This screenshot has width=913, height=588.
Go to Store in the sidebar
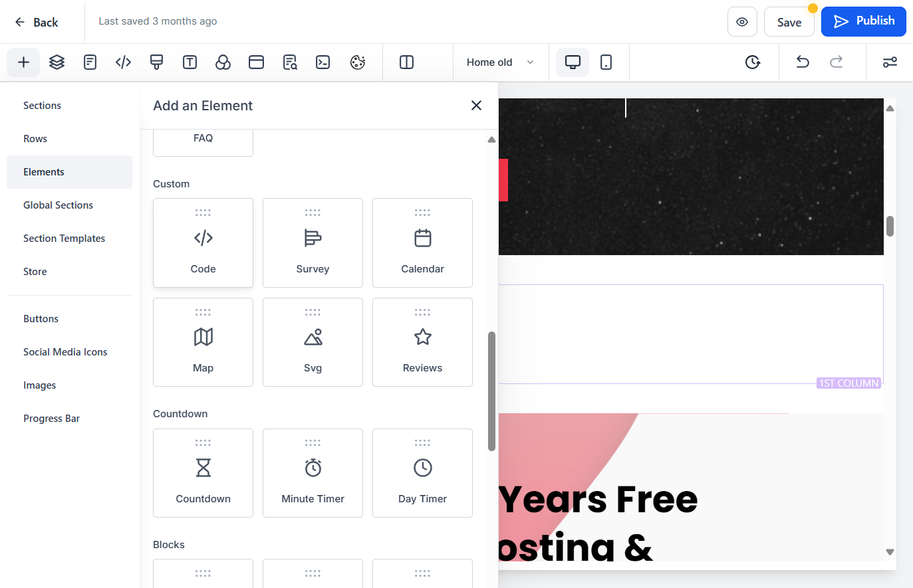coord(69,272)
